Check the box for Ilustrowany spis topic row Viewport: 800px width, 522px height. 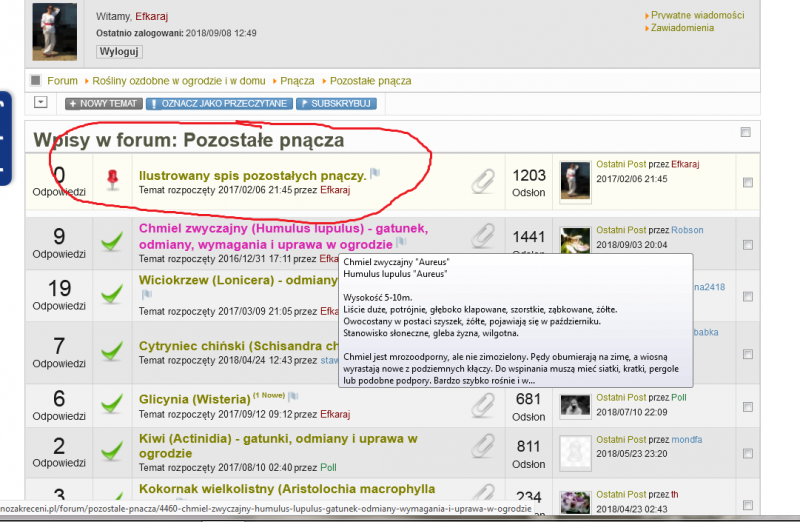click(x=748, y=182)
